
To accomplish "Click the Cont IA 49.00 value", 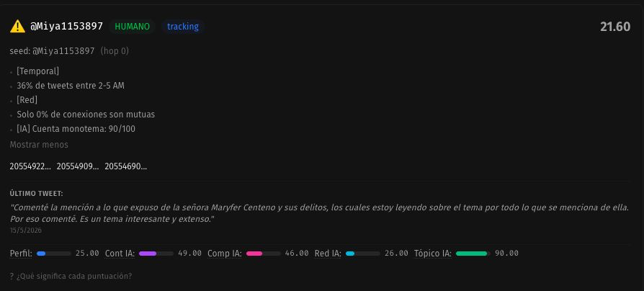I will [x=189, y=254].
